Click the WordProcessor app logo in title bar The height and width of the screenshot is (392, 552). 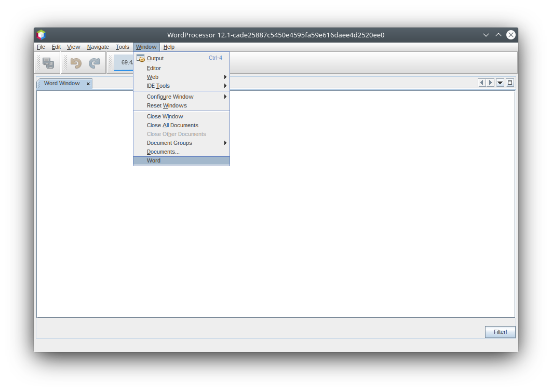pos(41,35)
